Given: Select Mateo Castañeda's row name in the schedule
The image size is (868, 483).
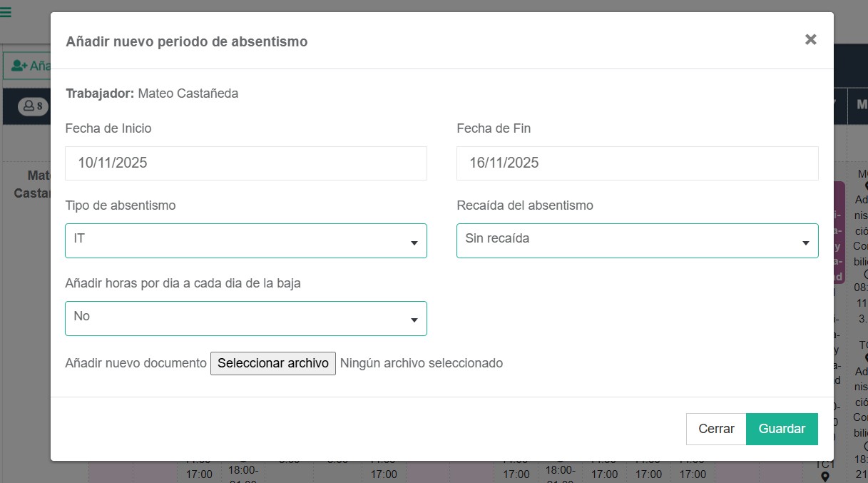Looking at the screenshot, I should click(x=32, y=184).
